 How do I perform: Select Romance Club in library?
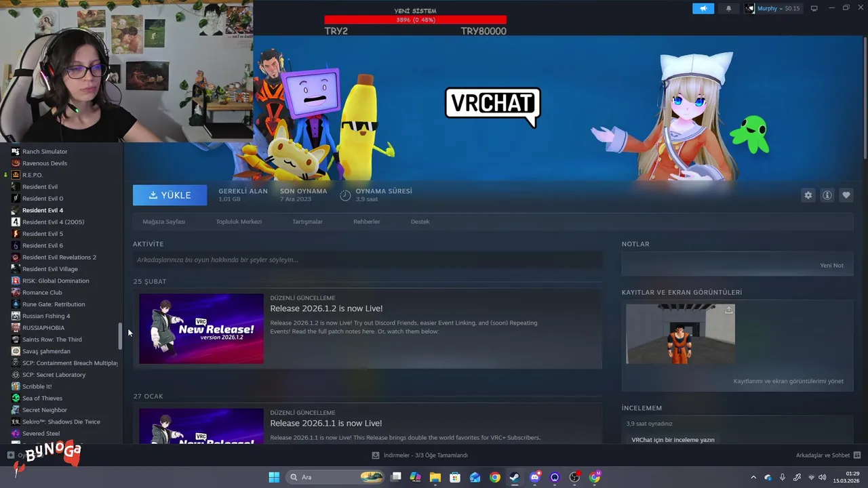pyautogui.click(x=42, y=293)
